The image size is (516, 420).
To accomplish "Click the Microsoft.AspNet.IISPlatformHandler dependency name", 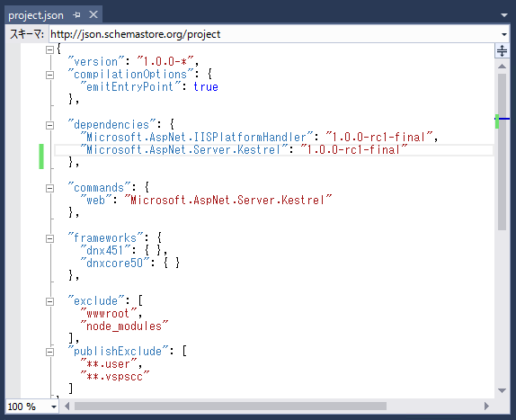I will (x=197, y=138).
